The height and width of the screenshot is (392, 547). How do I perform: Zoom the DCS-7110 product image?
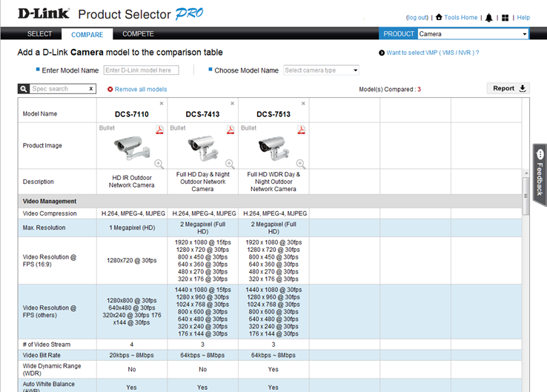click(x=159, y=164)
